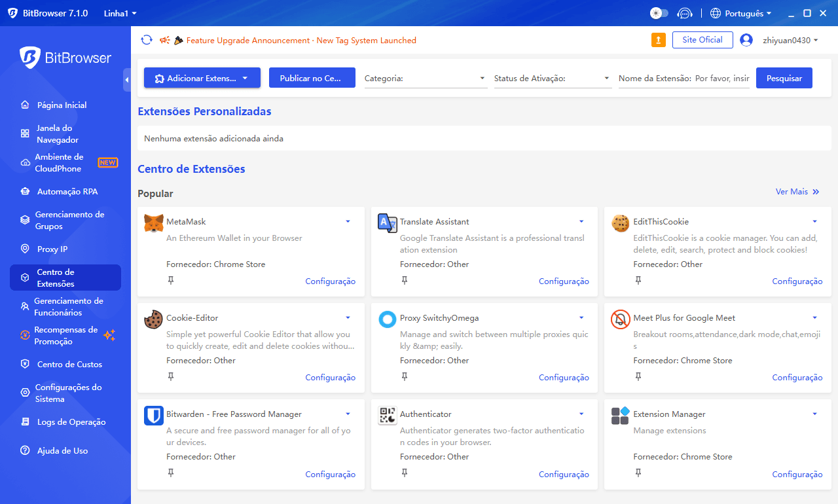838x504 pixels.
Task: Click the refresh announcement icon
Action: [147, 40]
